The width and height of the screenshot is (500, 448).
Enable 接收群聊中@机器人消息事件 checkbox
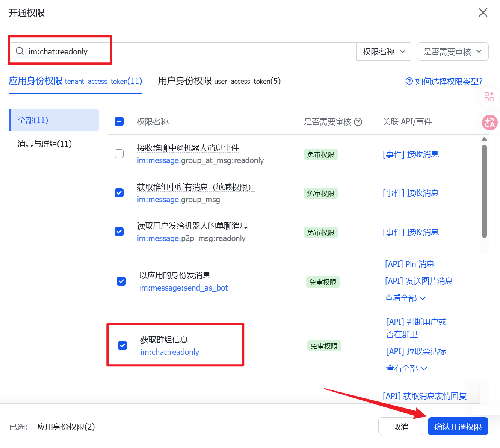119,154
